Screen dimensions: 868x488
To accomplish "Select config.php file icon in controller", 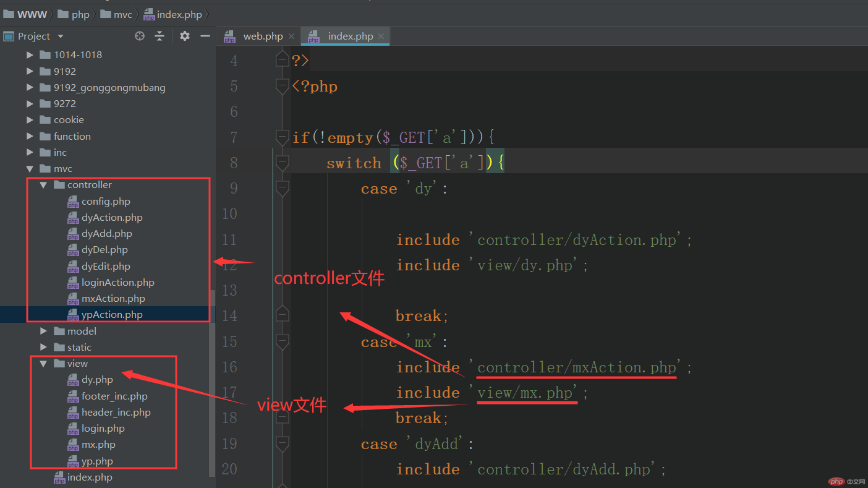I will coord(73,202).
